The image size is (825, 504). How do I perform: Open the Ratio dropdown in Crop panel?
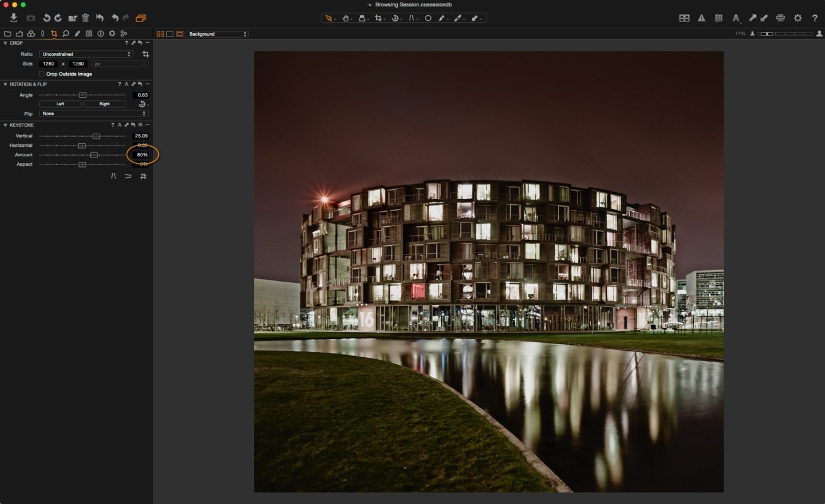86,54
